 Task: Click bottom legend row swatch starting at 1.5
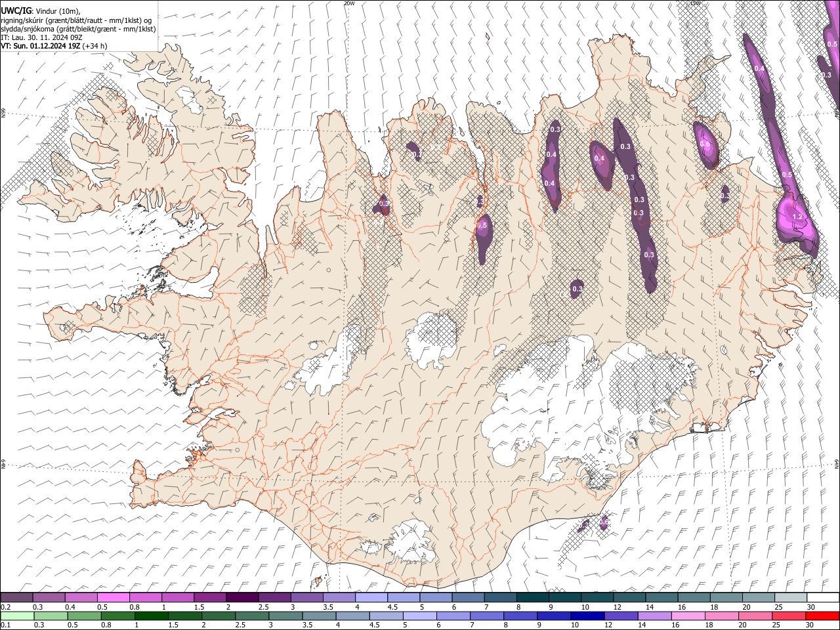[184, 616]
